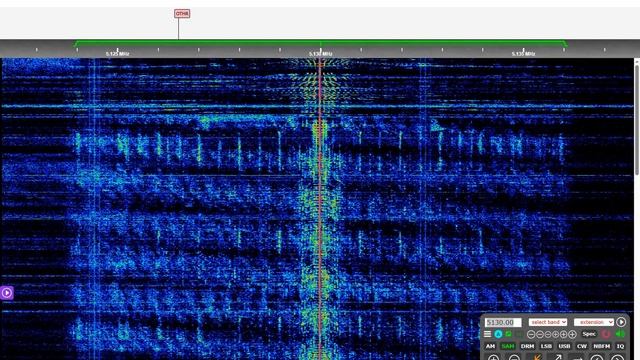The image size is (640, 360).
Task: Mute audio with the green speaker icon
Action: [x=620, y=333]
